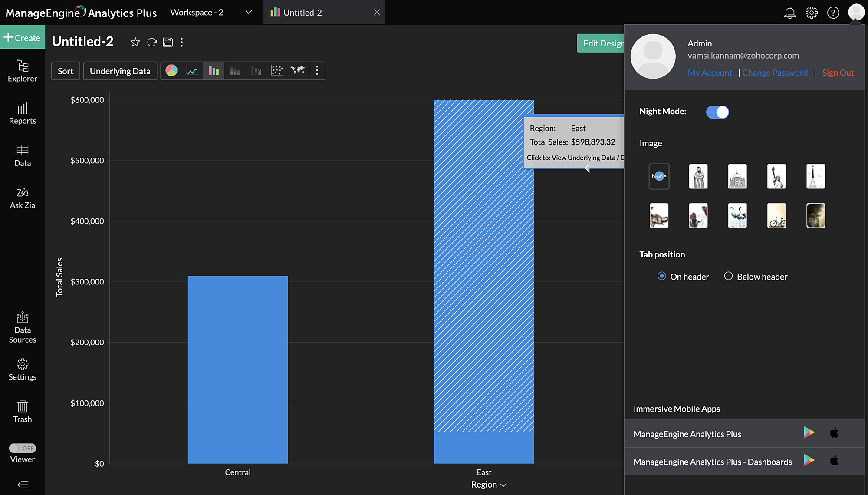The image size is (868, 495).
Task: Toggle the Viewer mode switch
Action: [23, 448]
